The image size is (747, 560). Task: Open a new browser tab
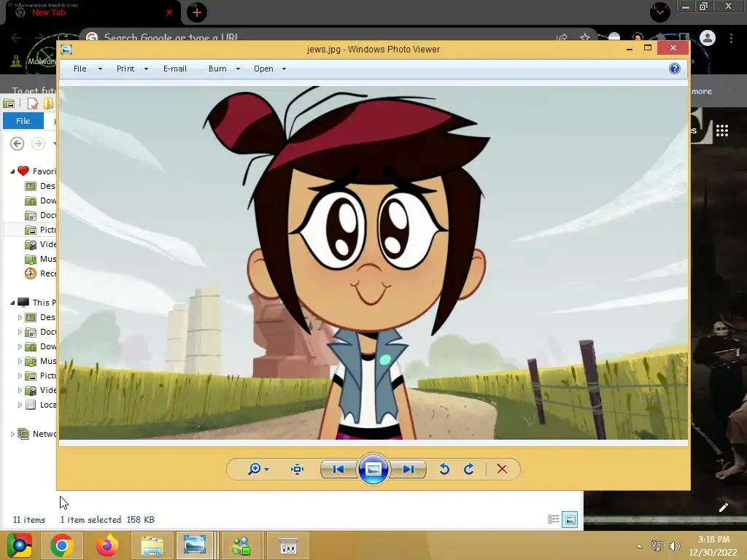coord(197,12)
